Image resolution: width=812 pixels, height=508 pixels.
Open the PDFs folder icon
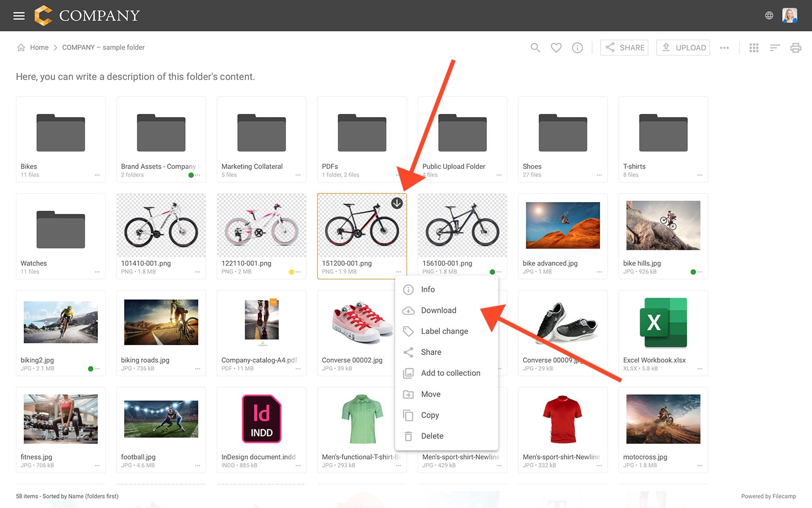click(x=362, y=133)
